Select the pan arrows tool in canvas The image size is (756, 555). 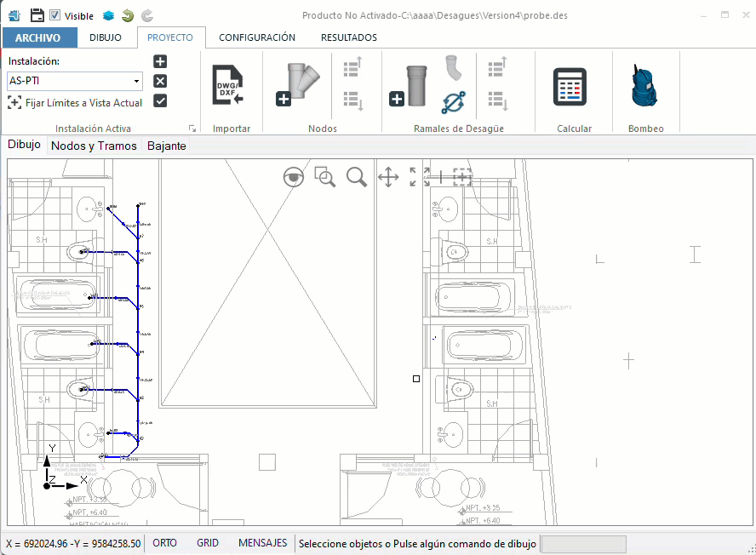point(388,177)
